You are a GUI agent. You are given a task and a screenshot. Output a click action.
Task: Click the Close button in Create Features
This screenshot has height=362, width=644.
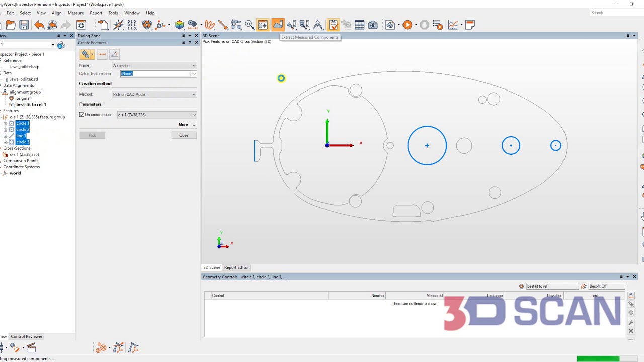pos(184,135)
